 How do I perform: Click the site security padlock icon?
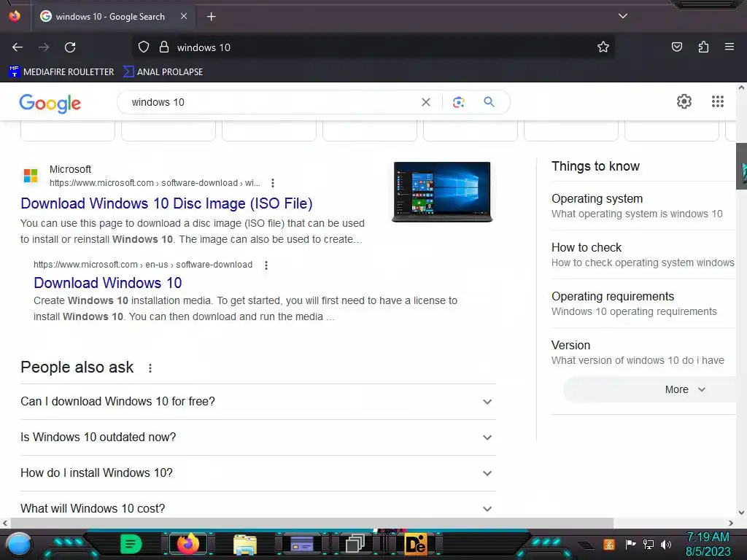(164, 47)
